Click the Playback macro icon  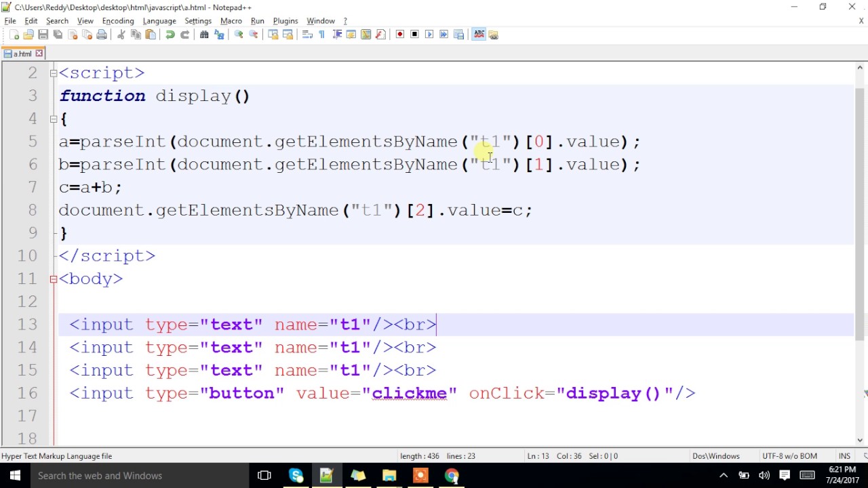click(x=429, y=35)
